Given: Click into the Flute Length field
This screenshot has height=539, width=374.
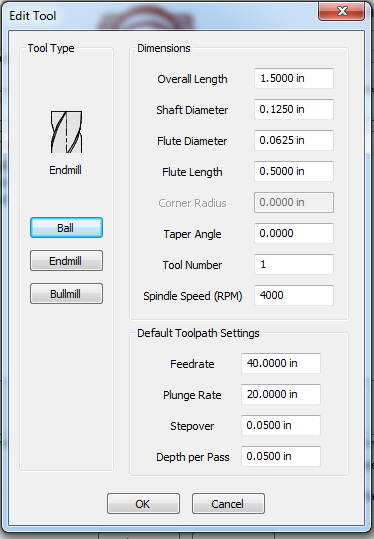Looking at the screenshot, I should (x=294, y=171).
